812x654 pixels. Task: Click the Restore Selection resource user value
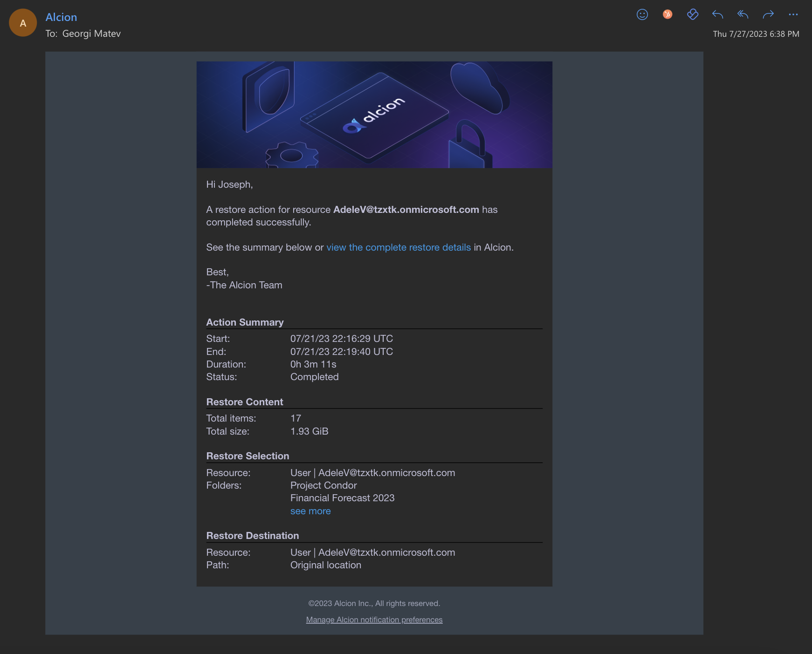pos(373,473)
